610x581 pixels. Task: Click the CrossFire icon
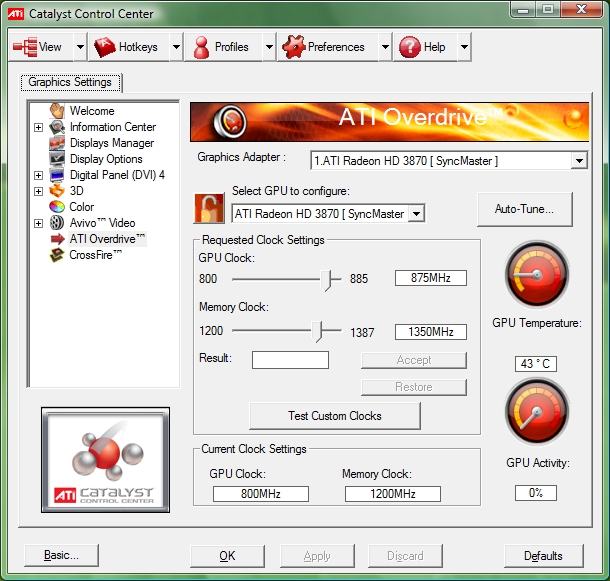pyautogui.click(x=57, y=255)
